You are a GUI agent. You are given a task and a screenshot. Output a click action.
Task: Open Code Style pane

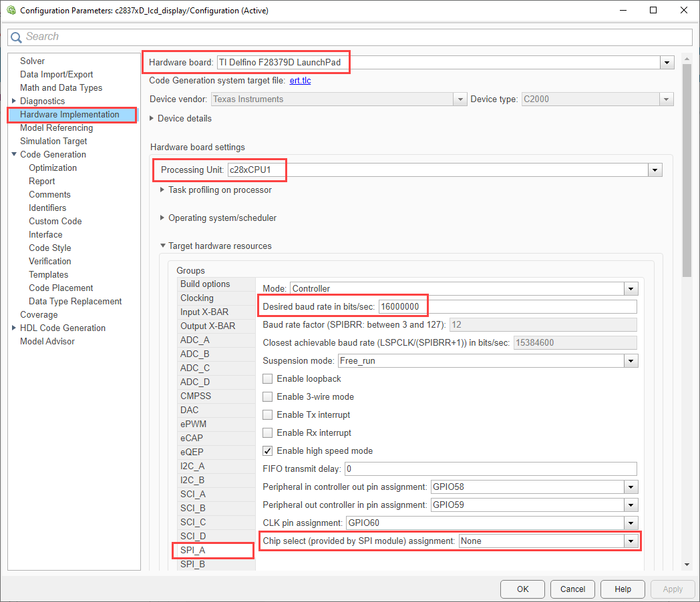click(50, 248)
